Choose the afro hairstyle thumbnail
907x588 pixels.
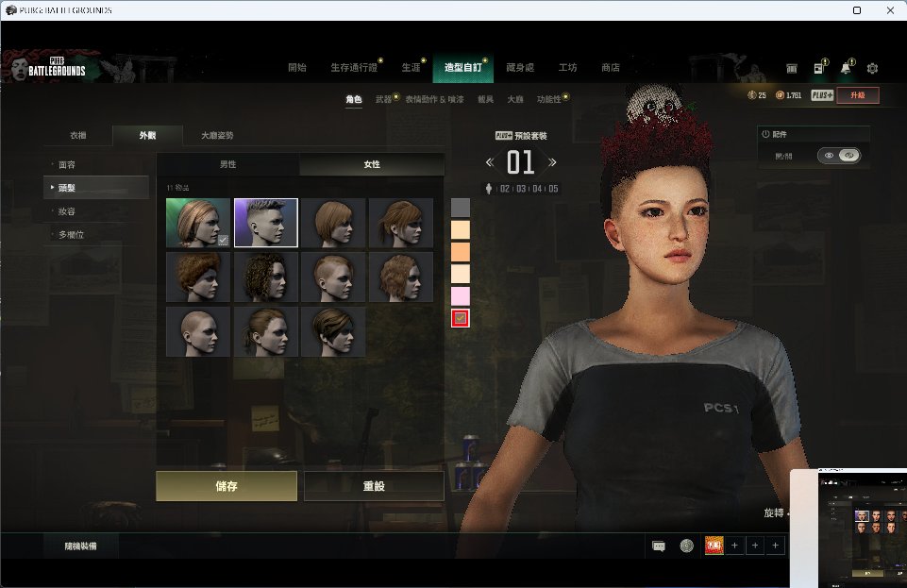(x=198, y=277)
